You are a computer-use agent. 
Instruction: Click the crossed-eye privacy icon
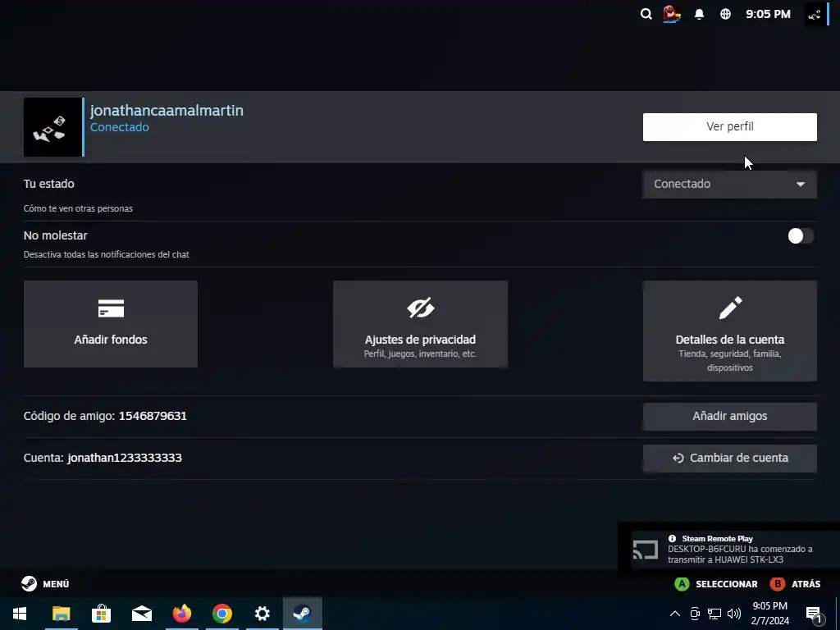click(x=421, y=308)
